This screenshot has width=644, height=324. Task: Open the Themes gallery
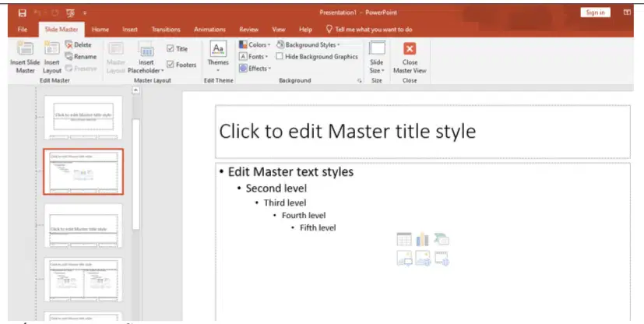pyautogui.click(x=218, y=57)
